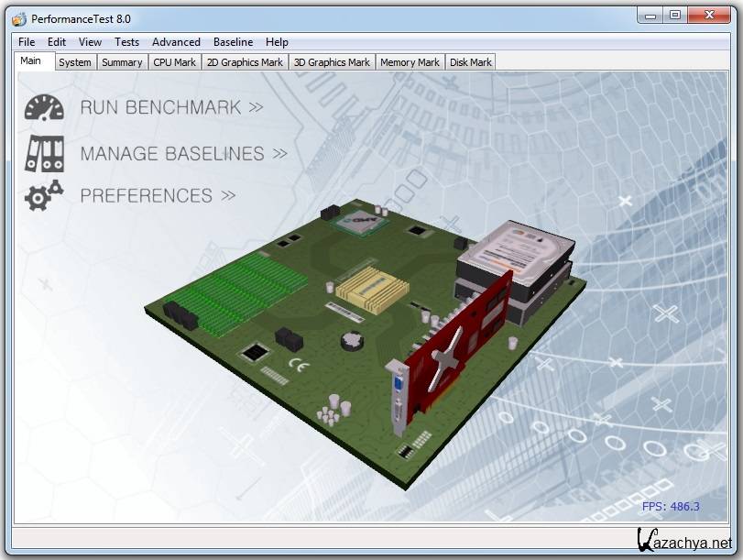Open the Advanced menu
743x560 pixels.
click(176, 41)
